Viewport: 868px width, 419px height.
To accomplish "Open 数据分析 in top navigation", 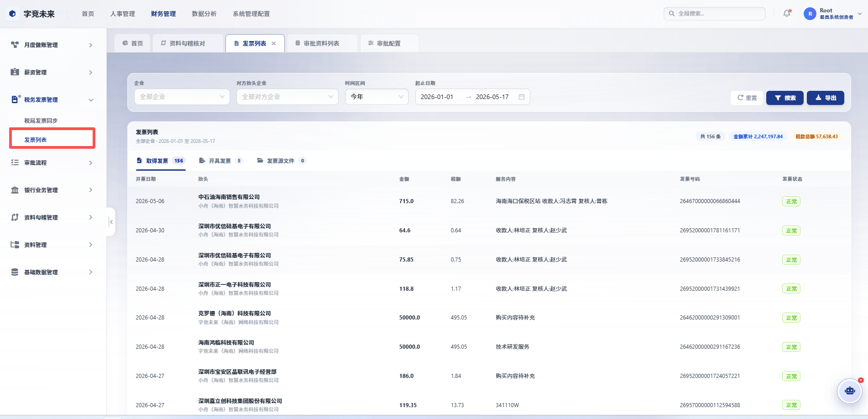I will 204,14.
